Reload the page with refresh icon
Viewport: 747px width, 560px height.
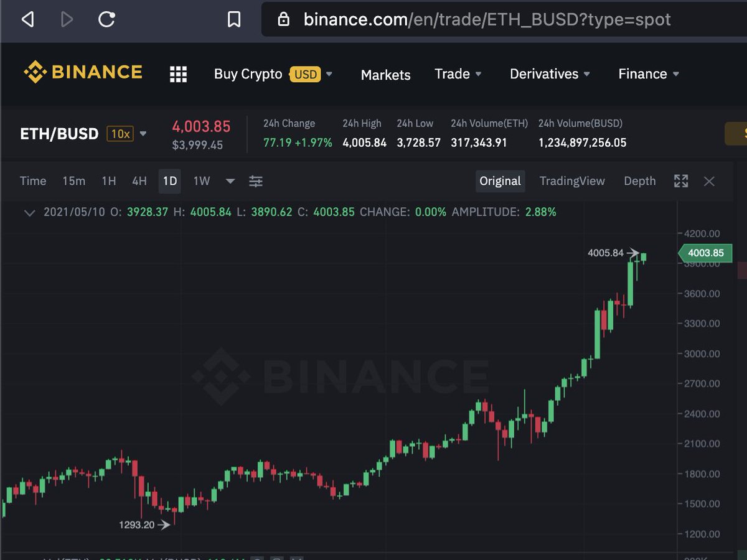click(x=107, y=19)
